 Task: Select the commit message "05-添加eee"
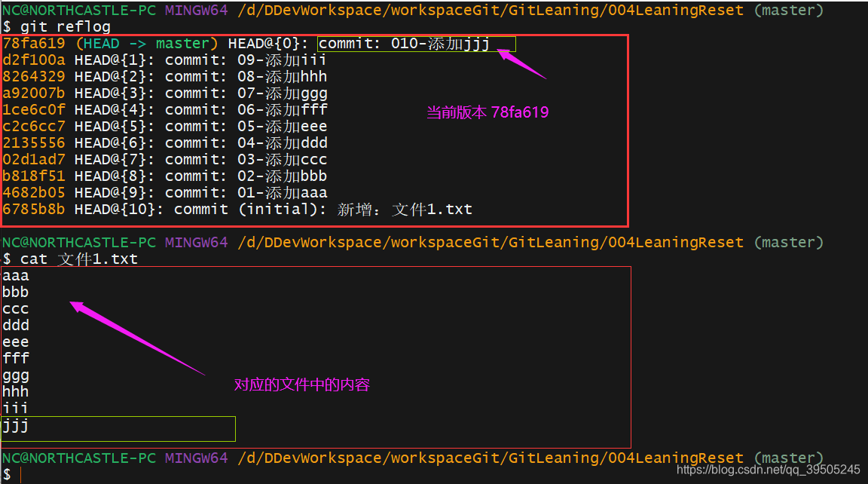pyautogui.click(x=283, y=126)
